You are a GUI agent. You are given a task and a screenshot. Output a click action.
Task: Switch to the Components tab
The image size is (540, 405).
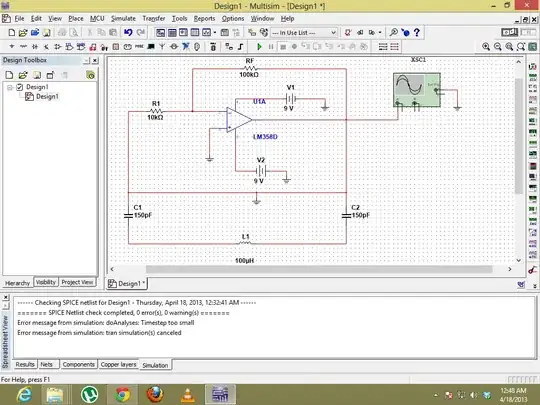[x=79, y=364]
